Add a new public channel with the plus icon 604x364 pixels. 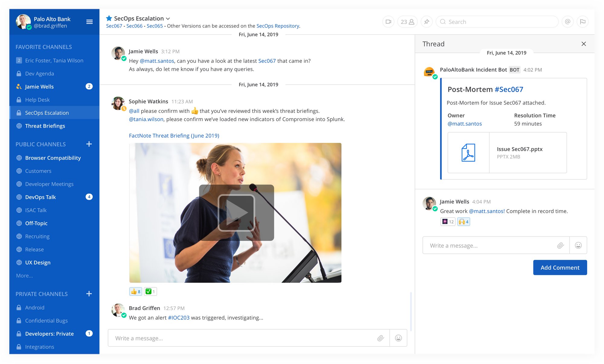pos(89,144)
